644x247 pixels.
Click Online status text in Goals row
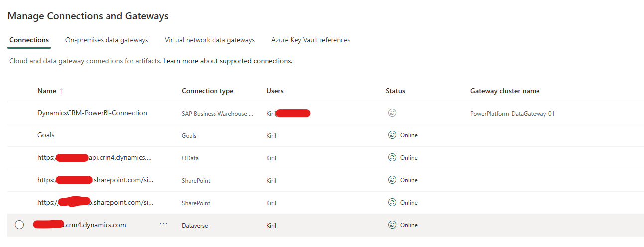click(409, 135)
